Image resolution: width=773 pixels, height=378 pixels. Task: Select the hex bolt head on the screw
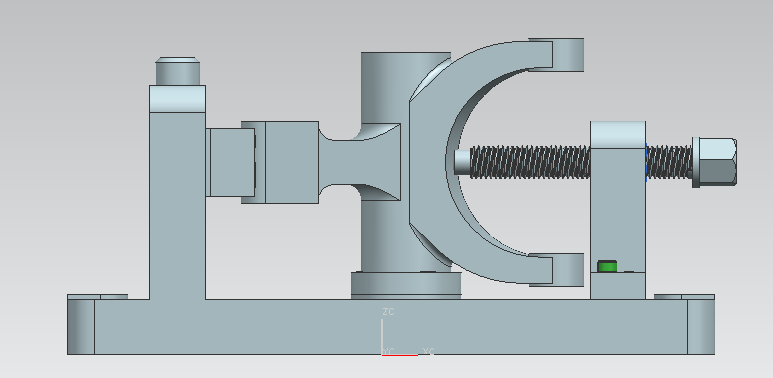coord(718,162)
